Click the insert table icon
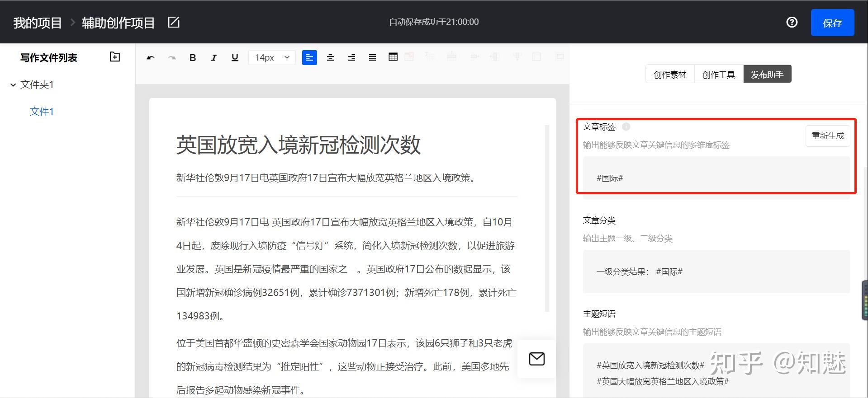This screenshot has width=868, height=398. [393, 57]
